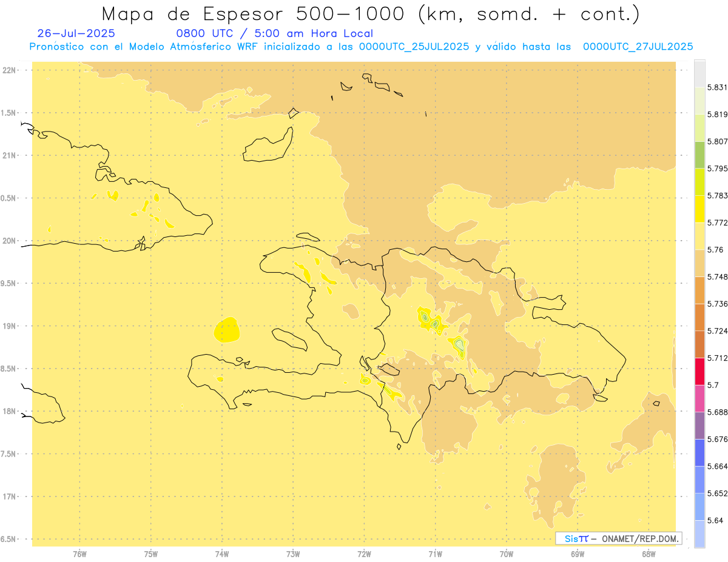The width and height of the screenshot is (728, 562).
Task: Click the pink legend swatch between 5.688 and 5.7
Action: tap(699, 398)
